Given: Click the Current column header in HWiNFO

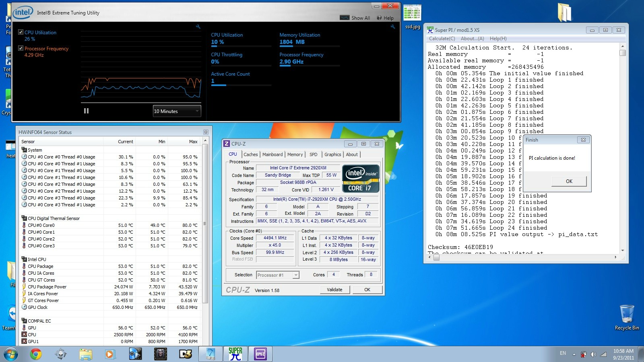Looking at the screenshot, I should pyautogui.click(x=120, y=142).
